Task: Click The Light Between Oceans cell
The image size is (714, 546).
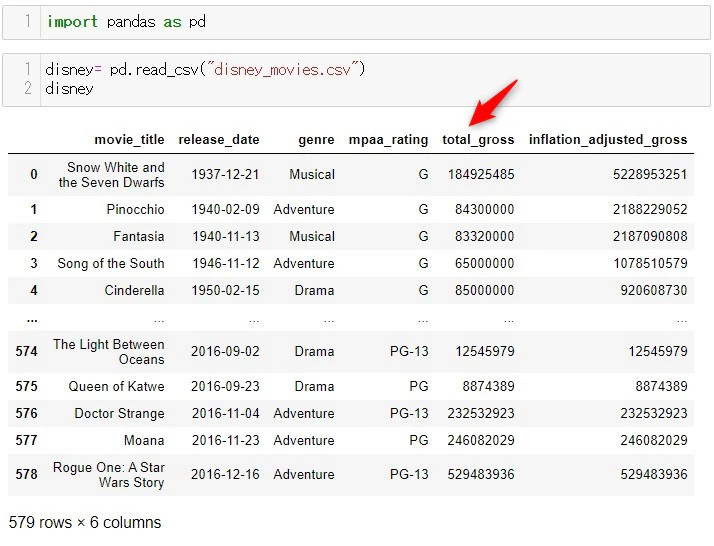Action: click(109, 352)
